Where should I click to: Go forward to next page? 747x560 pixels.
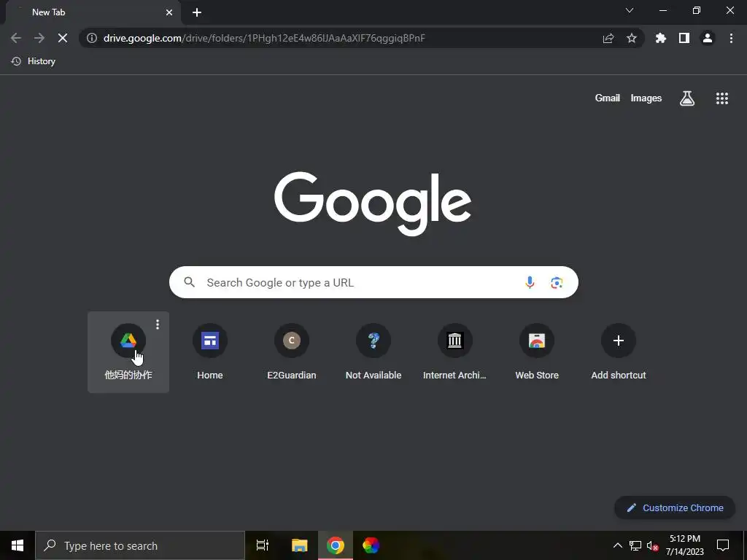(39, 38)
